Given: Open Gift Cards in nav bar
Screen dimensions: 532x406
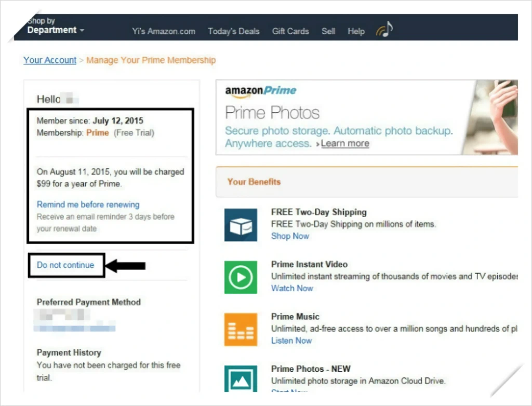Looking at the screenshot, I should click(290, 31).
